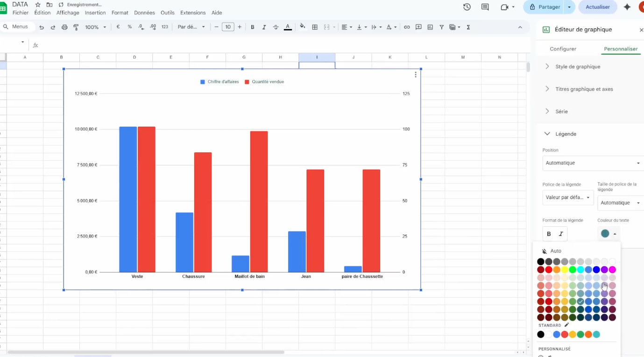
Task: Close the chart editor panel
Action: pos(641,30)
